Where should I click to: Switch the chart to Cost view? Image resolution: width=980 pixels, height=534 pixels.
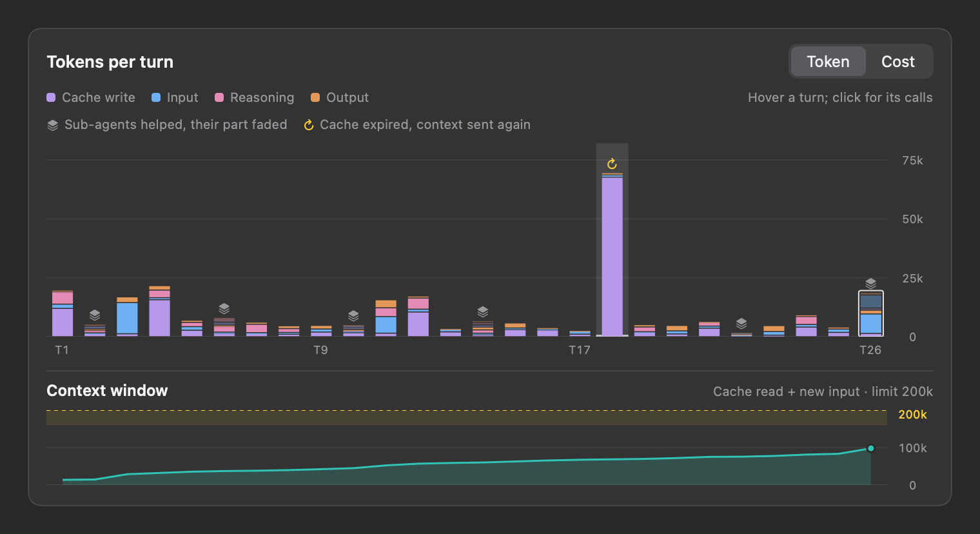pos(897,62)
